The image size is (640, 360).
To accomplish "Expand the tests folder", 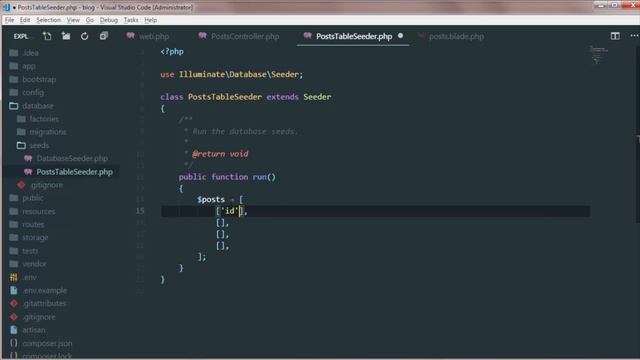I will 30,251.
